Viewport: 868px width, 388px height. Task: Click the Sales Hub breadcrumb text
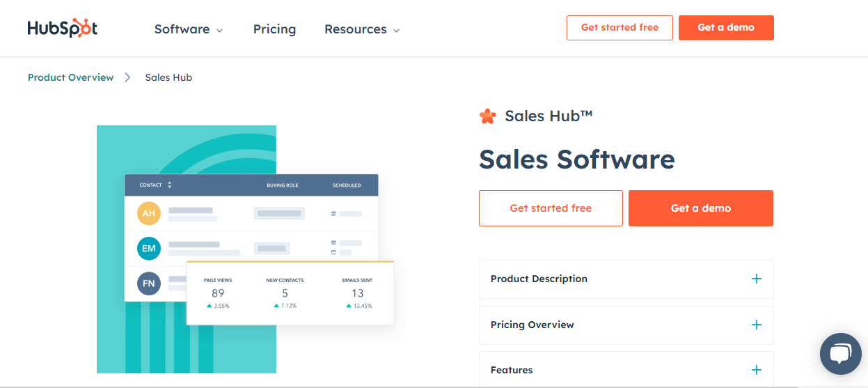(168, 77)
